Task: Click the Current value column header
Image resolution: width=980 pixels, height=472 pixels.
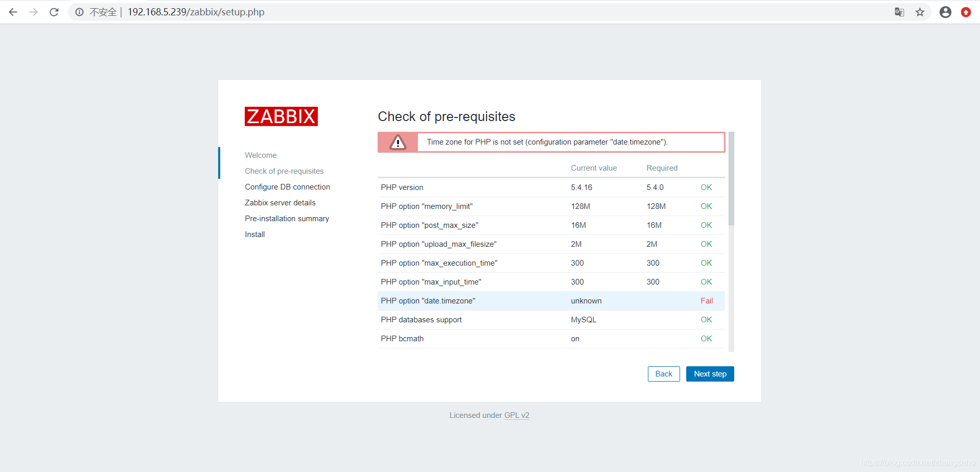Action: [594, 168]
